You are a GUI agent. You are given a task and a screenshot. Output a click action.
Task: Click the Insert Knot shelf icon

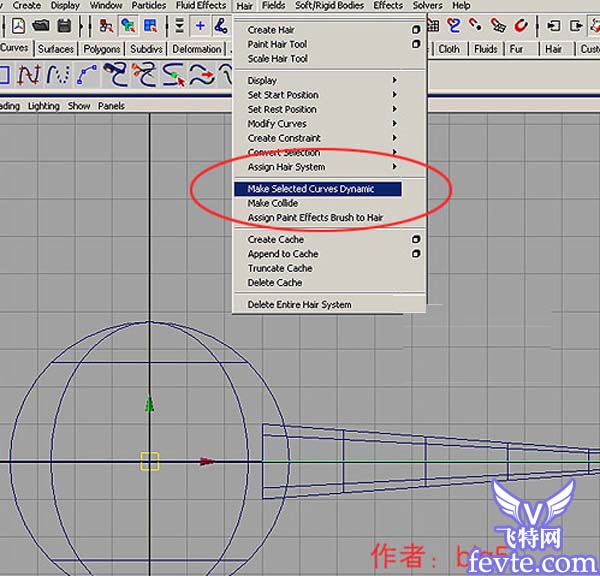pyautogui.click(x=174, y=74)
